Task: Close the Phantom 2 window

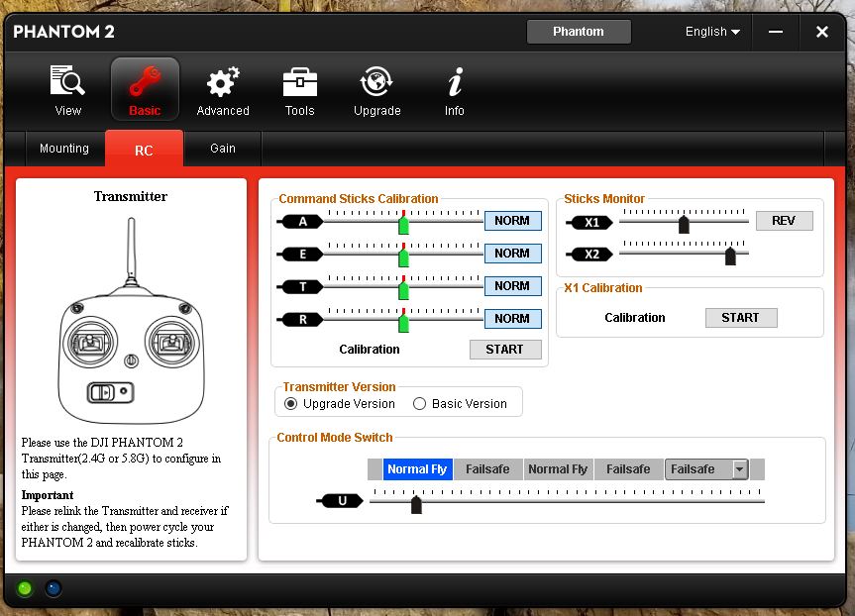Action: tap(821, 32)
